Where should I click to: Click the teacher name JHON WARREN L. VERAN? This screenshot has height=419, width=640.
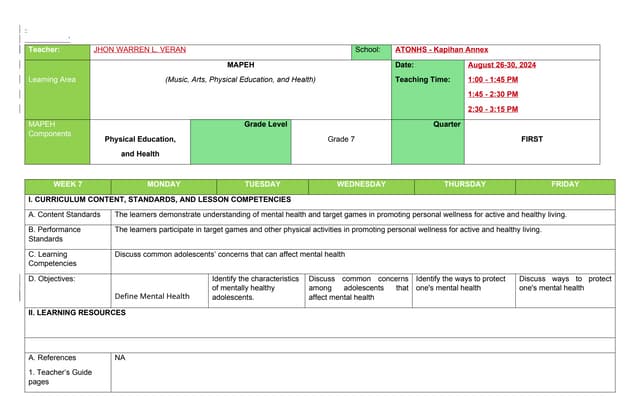pyautogui.click(x=139, y=49)
